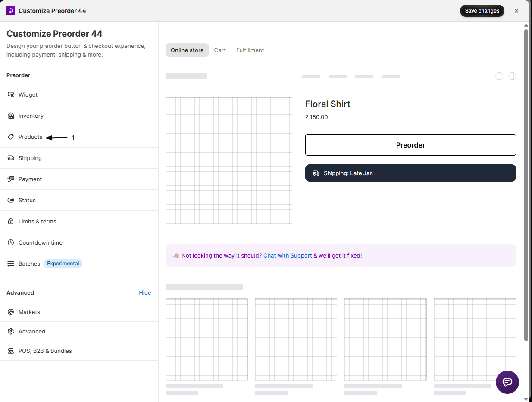Viewport: 532px width, 402px height.
Task: Click the Status toggle icon
Action: click(11, 200)
